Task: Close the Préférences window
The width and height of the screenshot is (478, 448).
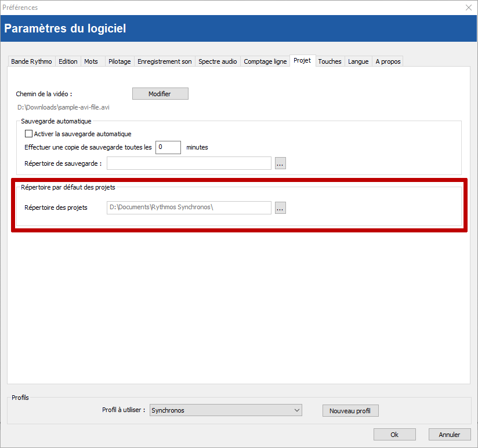Action: pyautogui.click(x=469, y=8)
